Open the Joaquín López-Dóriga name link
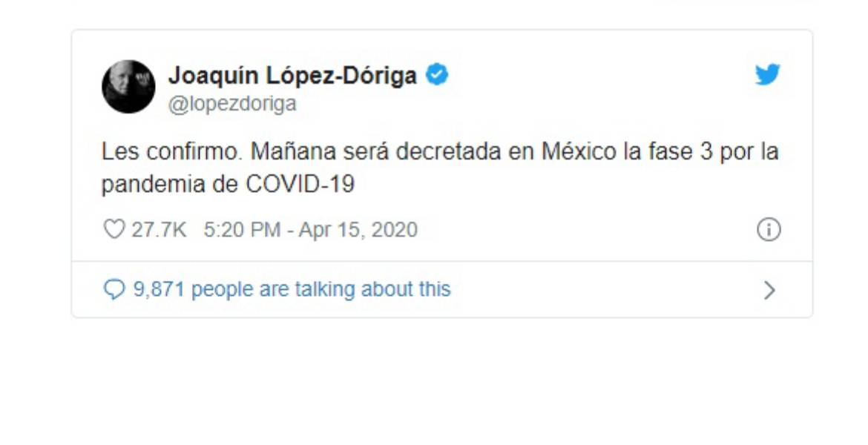Viewport: 868px width, 445px height. [292, 75]
